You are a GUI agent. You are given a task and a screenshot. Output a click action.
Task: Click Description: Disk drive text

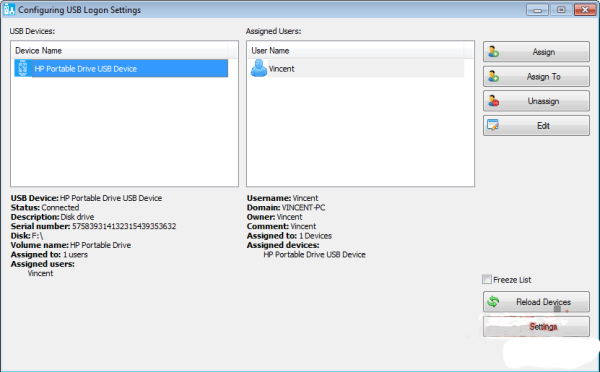(52, 217)
